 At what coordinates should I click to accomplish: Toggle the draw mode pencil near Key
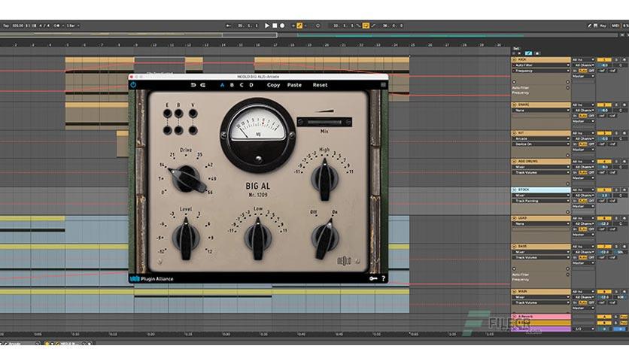point(589,26)
